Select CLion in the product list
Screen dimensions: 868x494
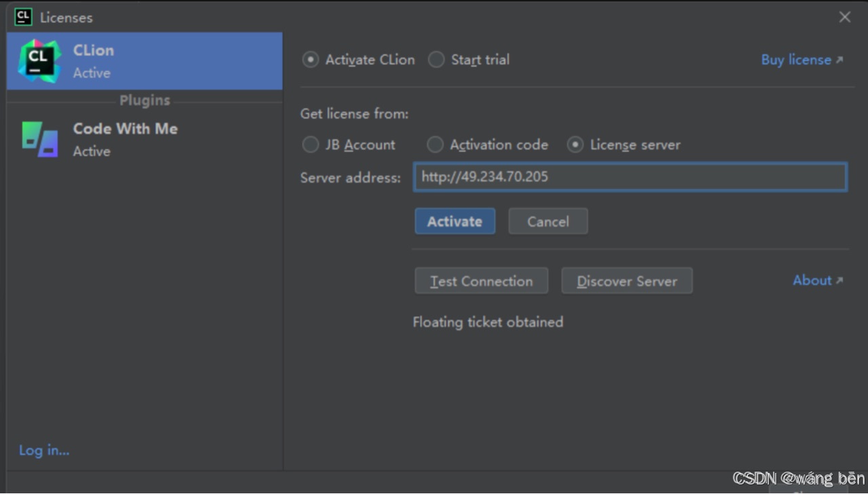tap(144, 61)
